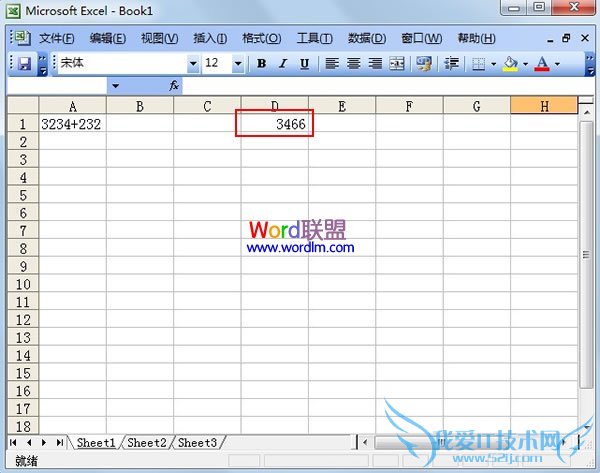This screenshot has width=600, height=473.
Task: Click the Excel workbook icon in menu bar
Action: coord(21,38)
